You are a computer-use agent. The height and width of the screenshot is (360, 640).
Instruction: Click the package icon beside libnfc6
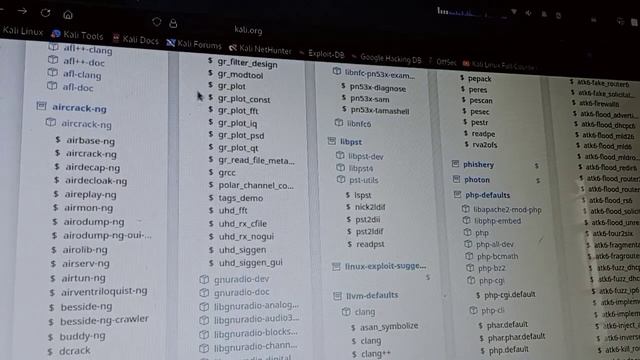pyautogui.click(x=339, y=122)
